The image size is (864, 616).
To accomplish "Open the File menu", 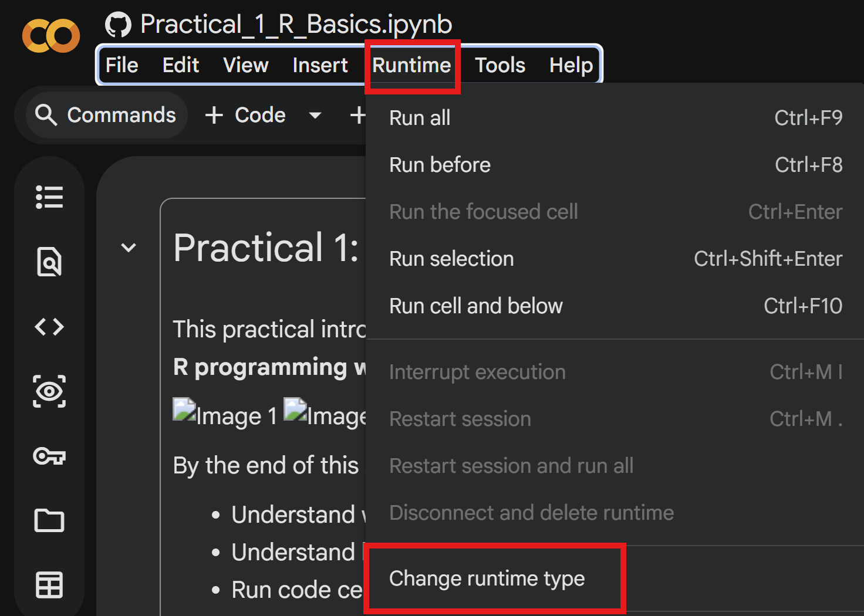I will (122, 65).
